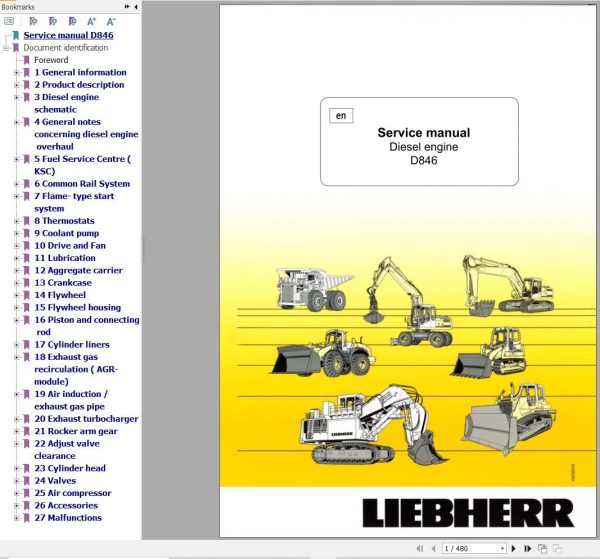Collapse the Bookmarks panel with left arrow

136,7
